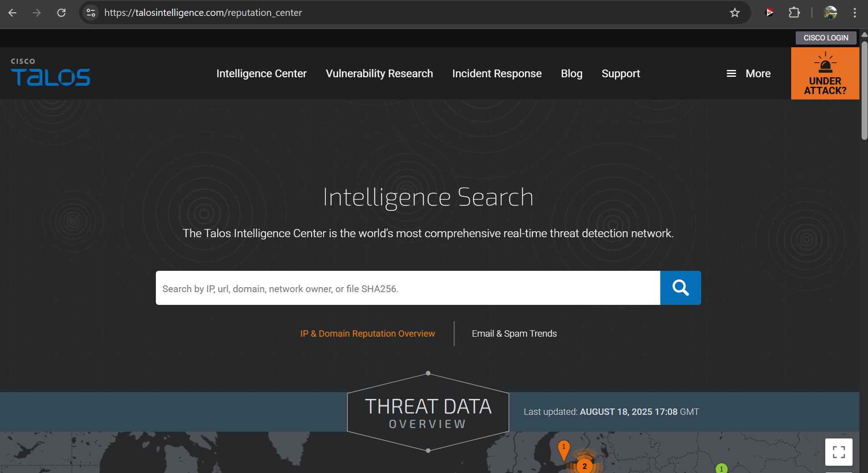
Task: Open Vulnerability Research menu
Action: point(379,74)
